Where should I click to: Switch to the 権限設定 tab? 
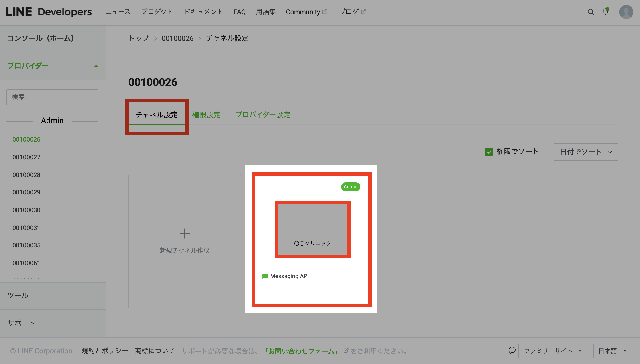(x=206, y=115)
